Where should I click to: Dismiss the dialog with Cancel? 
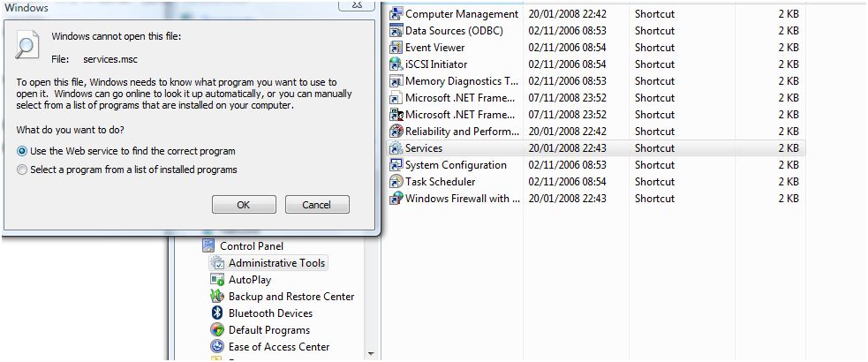(317, 205)
